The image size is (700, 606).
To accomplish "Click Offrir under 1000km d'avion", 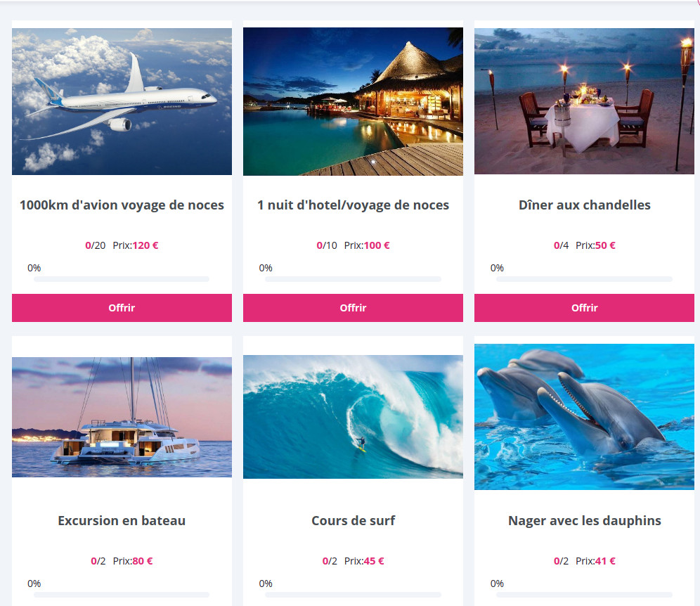I will (122, 308).
